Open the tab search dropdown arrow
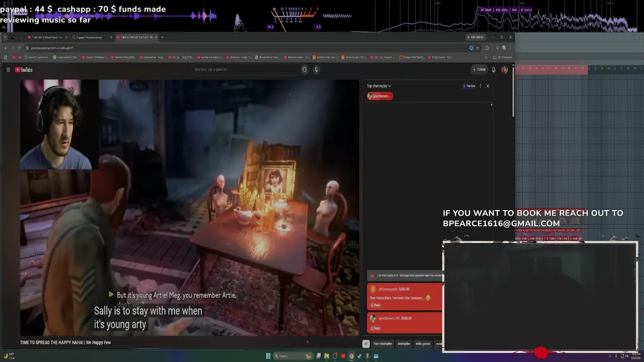This screenshot has width=644, height=362. click(x=5, y=37)
